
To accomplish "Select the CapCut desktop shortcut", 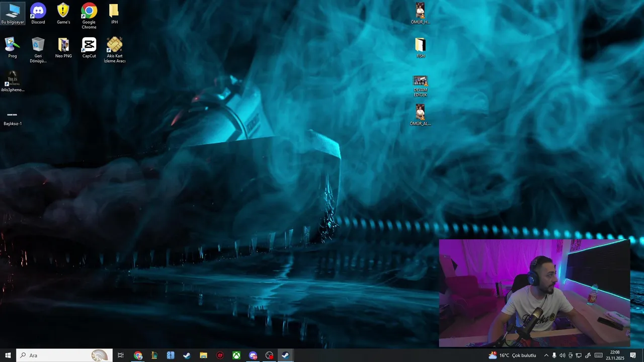I will pyautogui.click(x=89, y=48).
